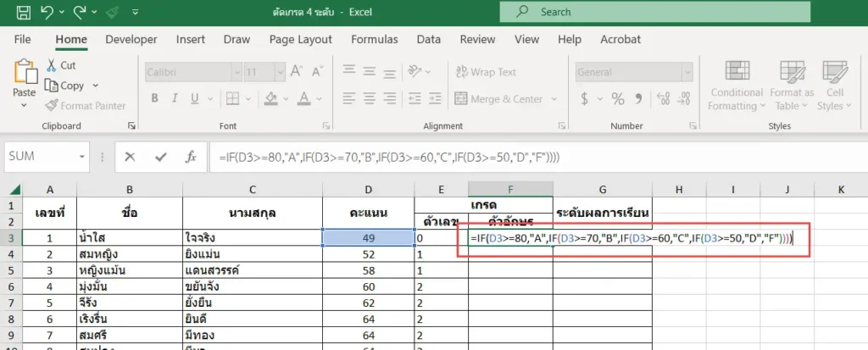Click Decrease Indent icon
This screenshot has height=350, width=868.
click(x=414, y=98)
